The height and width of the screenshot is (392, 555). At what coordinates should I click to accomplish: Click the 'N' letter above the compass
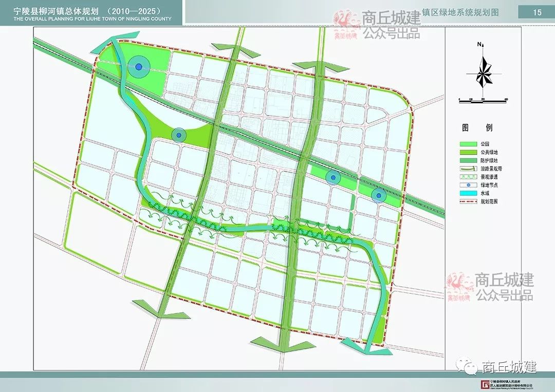point(479,44)
